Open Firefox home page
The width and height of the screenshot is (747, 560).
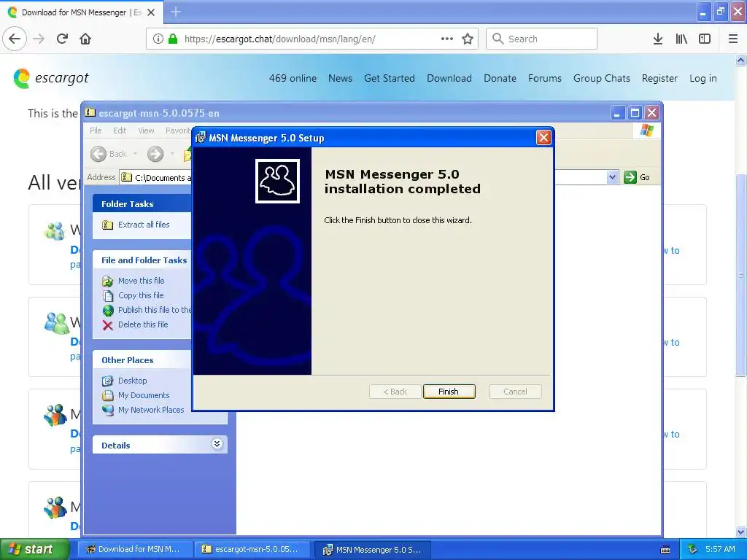click(85, 39)
